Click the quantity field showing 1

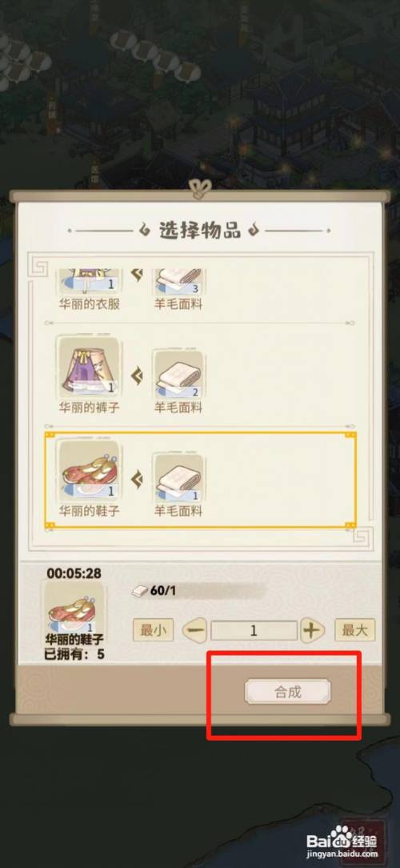pyautogui.click(x=254, y=630)
